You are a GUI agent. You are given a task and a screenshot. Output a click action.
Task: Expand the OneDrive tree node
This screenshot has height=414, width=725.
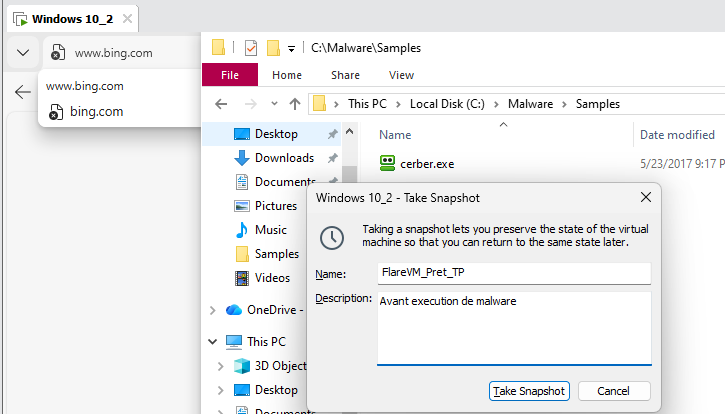coord(213,310)
